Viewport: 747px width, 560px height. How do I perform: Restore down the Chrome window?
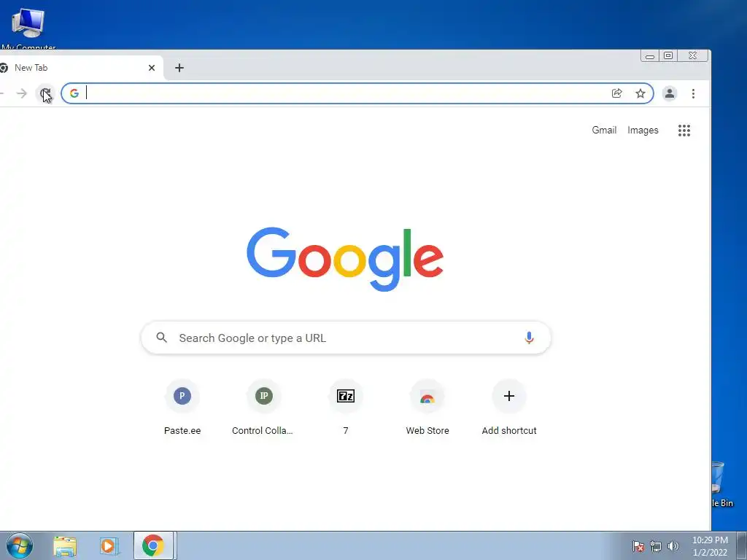pyautogui.click(x=668, y=55)
